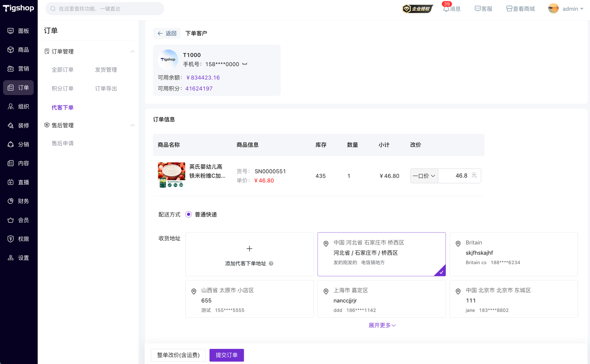590x364 pixels.
Task: Open the 直播 live broadcast sidebar icon
Action: [x=11, y=182]
